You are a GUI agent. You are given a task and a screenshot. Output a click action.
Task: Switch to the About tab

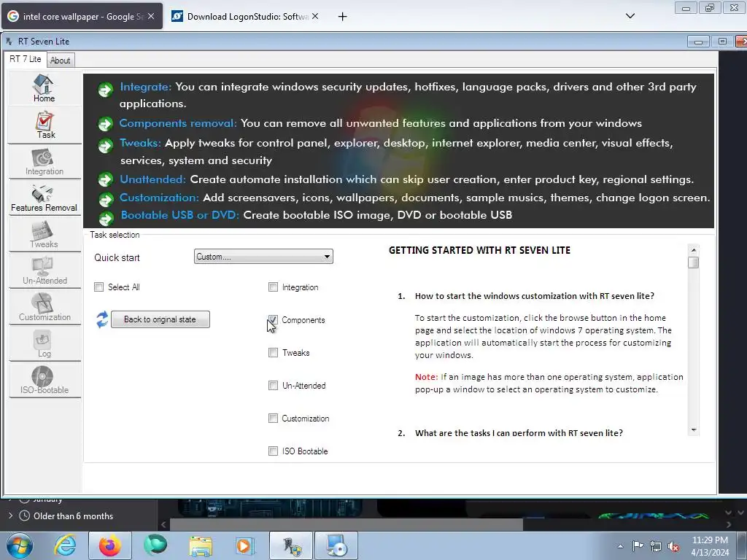(x=60, y=61)
